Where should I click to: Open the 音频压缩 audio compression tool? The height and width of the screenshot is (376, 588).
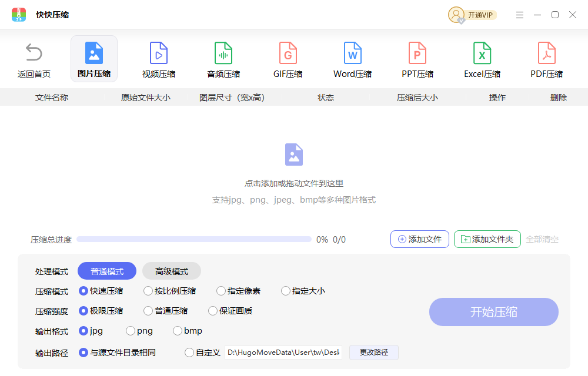[x=223, y=59]
